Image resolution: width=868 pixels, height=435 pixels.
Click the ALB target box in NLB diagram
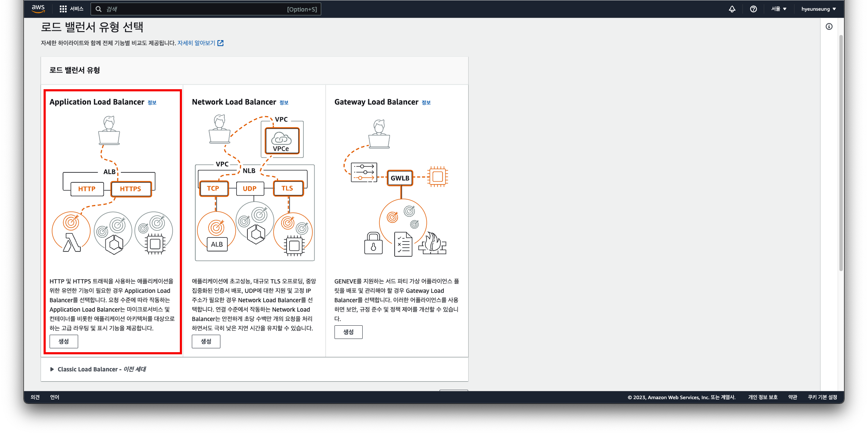pyautogui.click(x=217, y=244)
